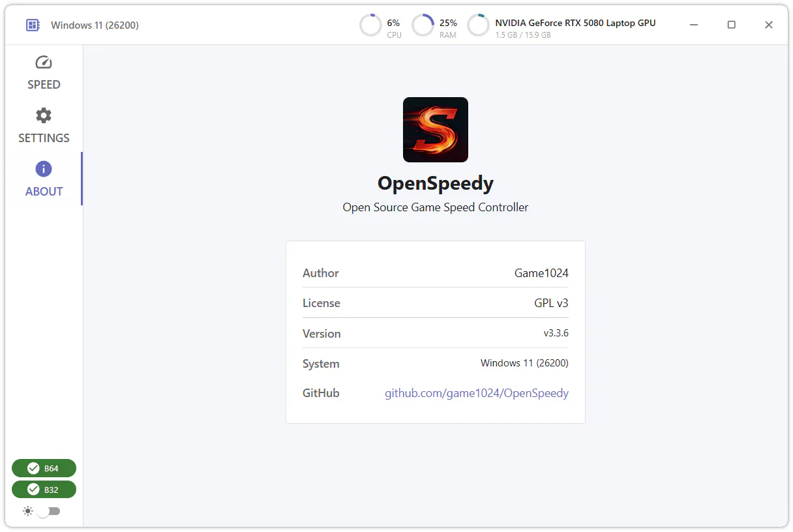Click the info circle icon above ABOUT
This screenshot has width=793, height=532.
[x=44, y=170]
